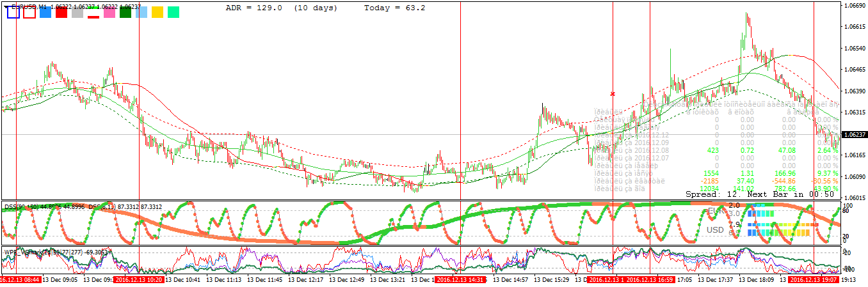Image resolution: width=868 pixels, height=287 pixels.
Task: Click the 12094 value in stats table
Action: click(x=708, y=189)
